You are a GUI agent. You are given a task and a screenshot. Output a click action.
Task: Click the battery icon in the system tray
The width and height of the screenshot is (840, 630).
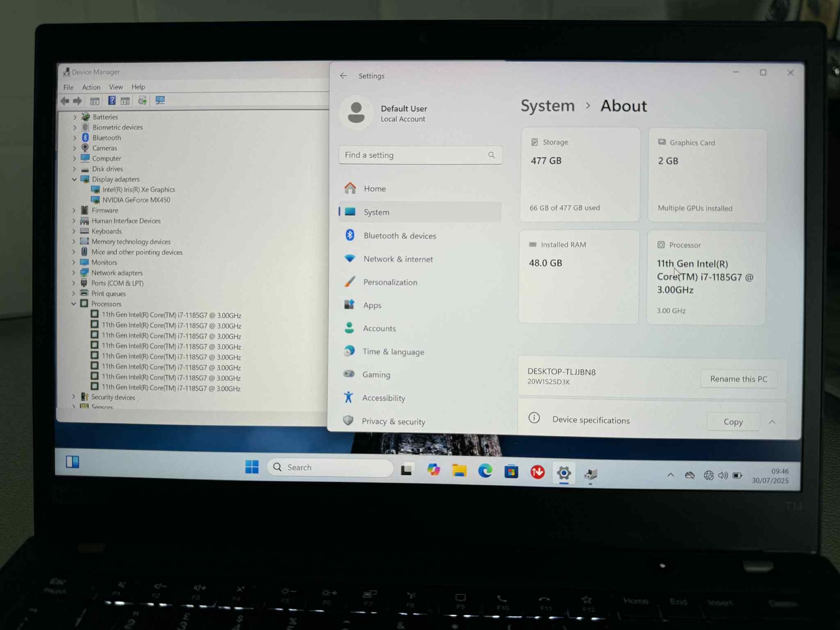click(737, 476)
